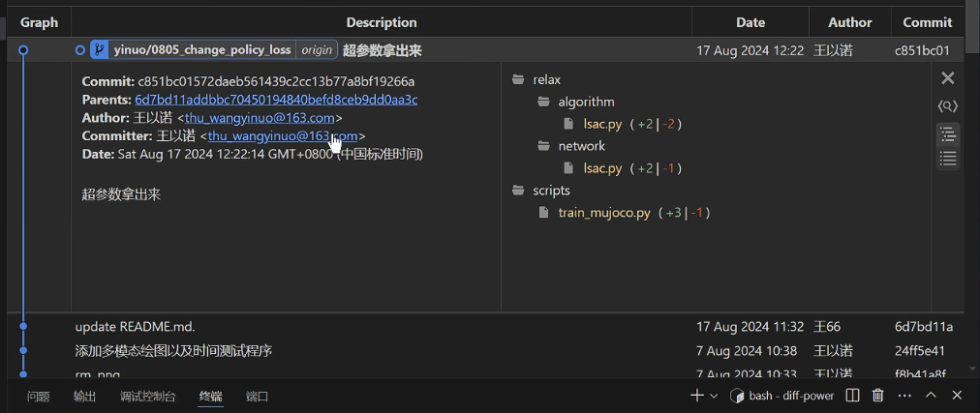Image resolution: width=980 pixels, height=413 pixels.
Task: Select the bash diff-power terminal
Action: [781, 395]
